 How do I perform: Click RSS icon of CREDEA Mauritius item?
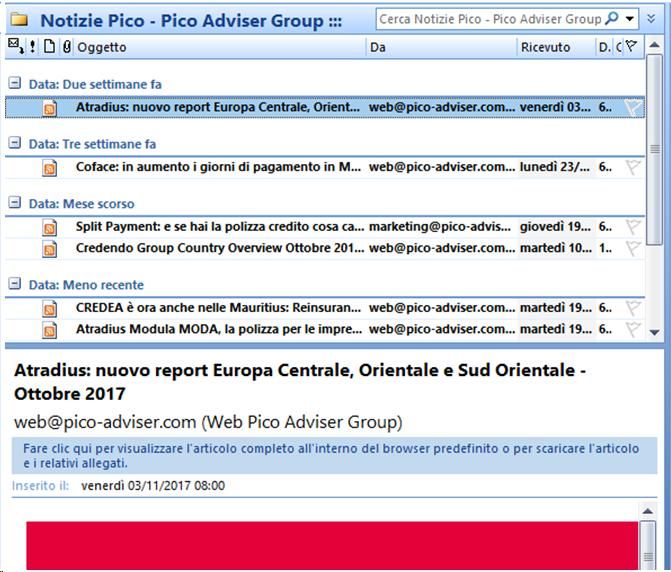pos(50,308)
